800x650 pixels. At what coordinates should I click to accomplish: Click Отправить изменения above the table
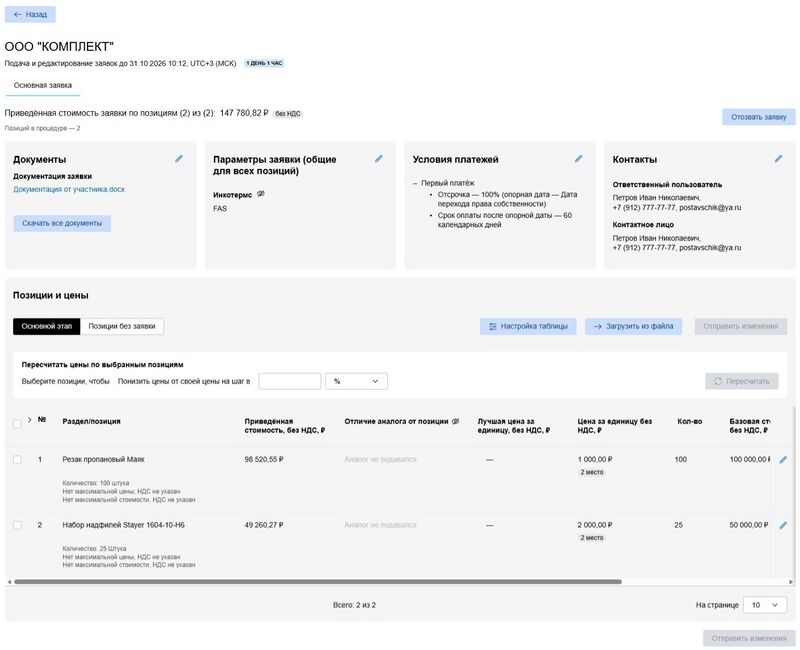click(x=741, y=327)
